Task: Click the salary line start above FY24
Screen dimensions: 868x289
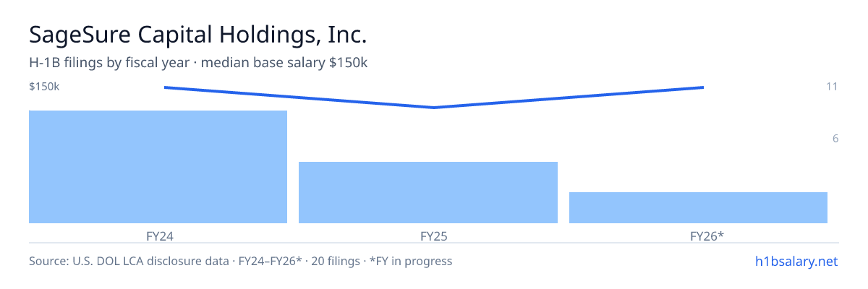Action: pyautogui.click(x=165, y=87)
